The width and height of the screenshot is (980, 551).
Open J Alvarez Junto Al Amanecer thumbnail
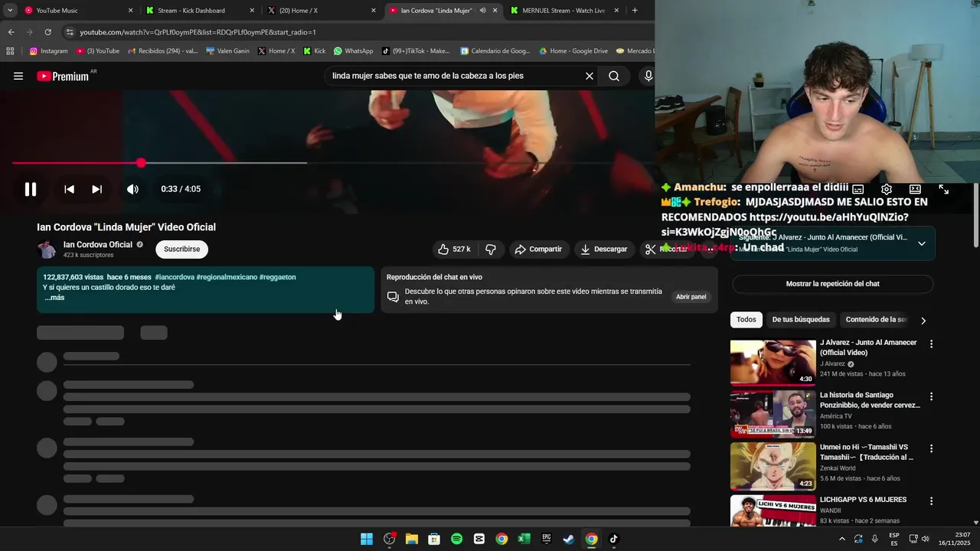click(773, 362)
